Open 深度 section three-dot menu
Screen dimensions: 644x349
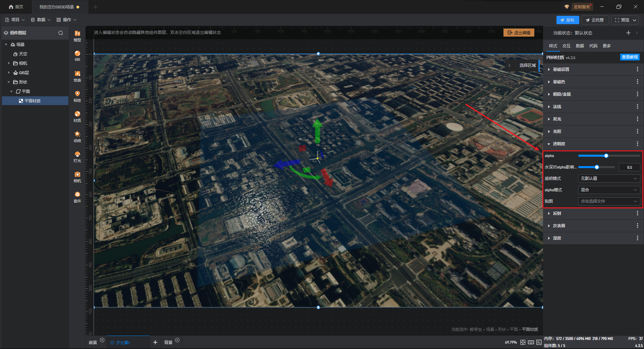point(637,238)
